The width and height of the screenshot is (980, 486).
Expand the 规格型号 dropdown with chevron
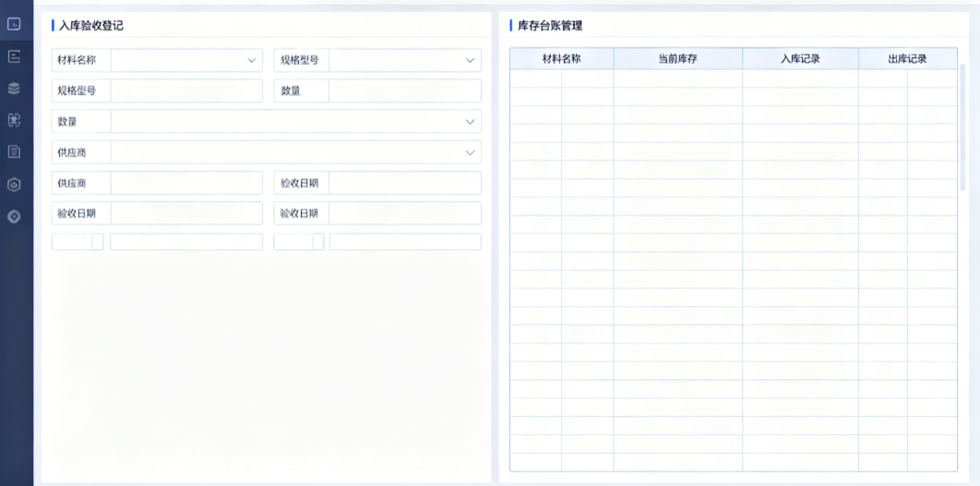point(405,61)
